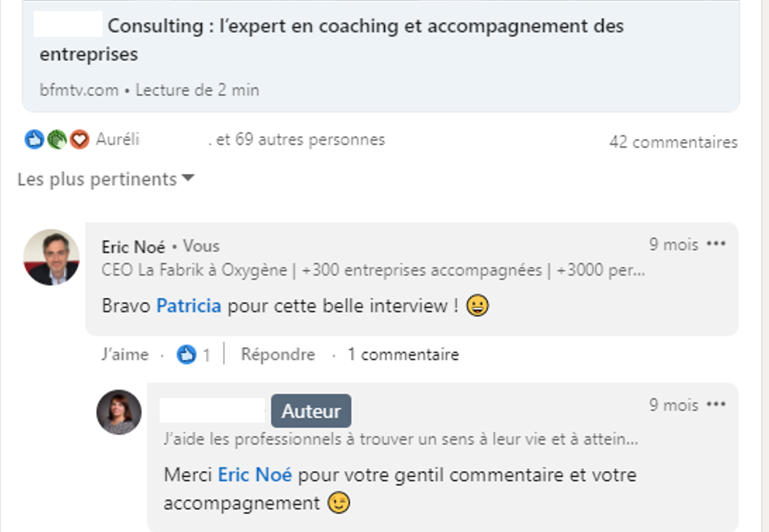
Task: Click the blue 'Patricia' mention
Action: [189, 306]
